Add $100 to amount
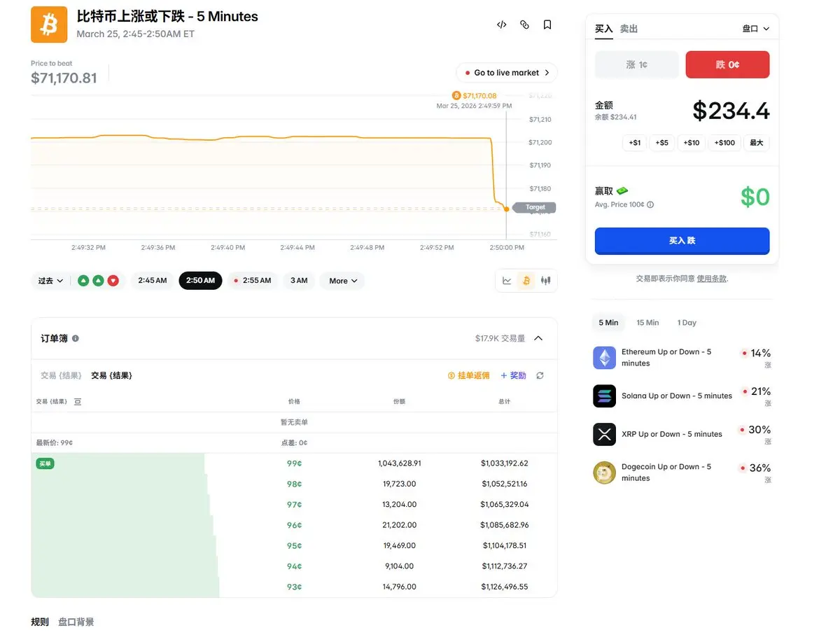840x635 pixels. (724, 143)
